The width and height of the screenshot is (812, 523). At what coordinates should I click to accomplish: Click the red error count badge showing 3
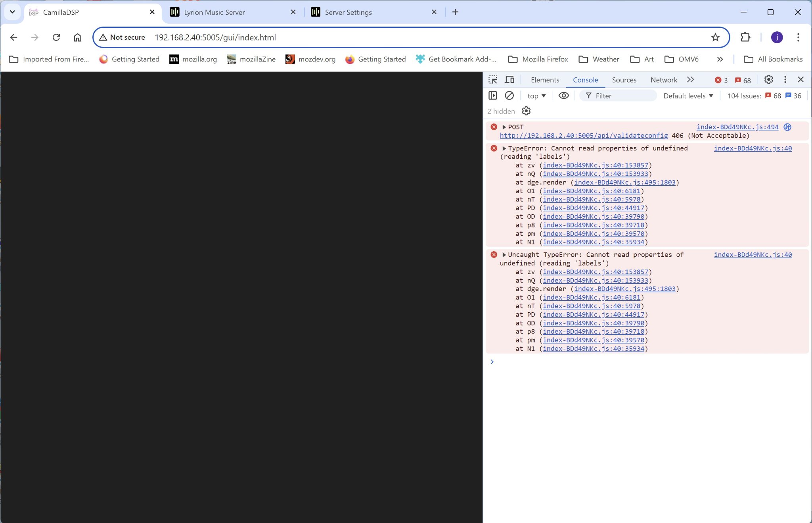point(721,80)
